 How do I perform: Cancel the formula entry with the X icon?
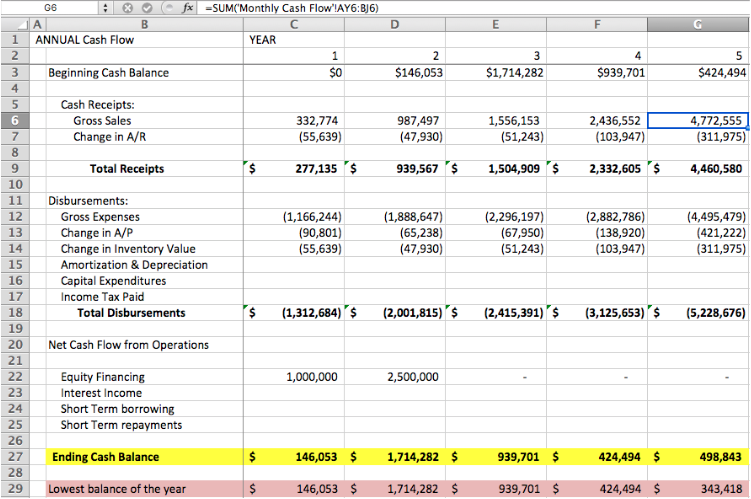[127, 8]
